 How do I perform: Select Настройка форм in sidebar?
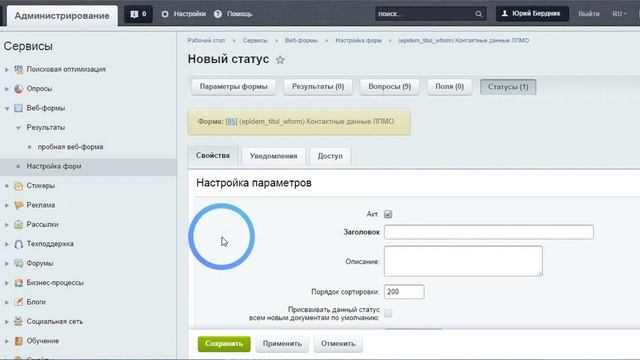tap(88, 167)
